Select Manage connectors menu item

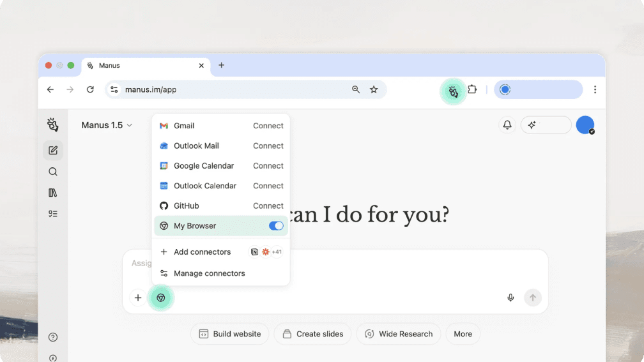[x=209, y=274]
